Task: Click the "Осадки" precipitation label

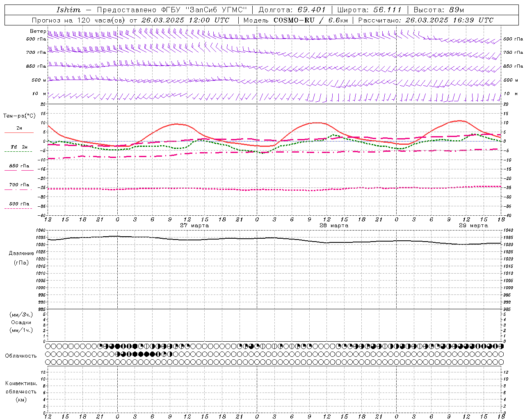Action: point(21,322)
